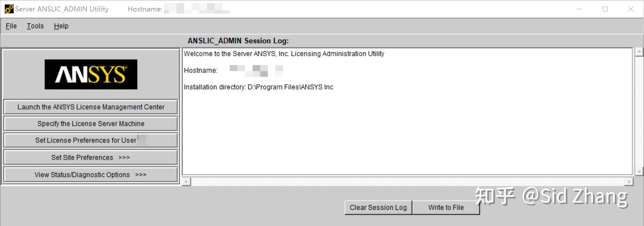Click Specify the License Server Machine
Viewport: 644px width, 226px height.
(91, 123)
